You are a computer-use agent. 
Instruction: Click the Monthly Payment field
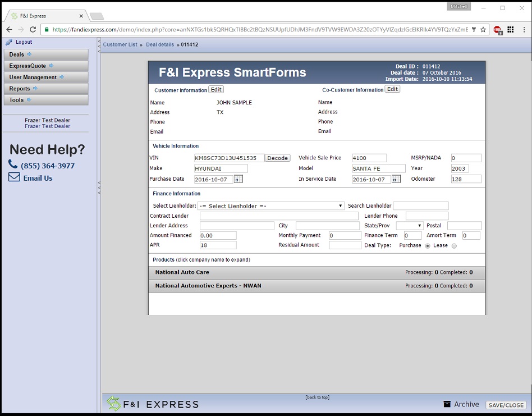click(x=345, y=235)
